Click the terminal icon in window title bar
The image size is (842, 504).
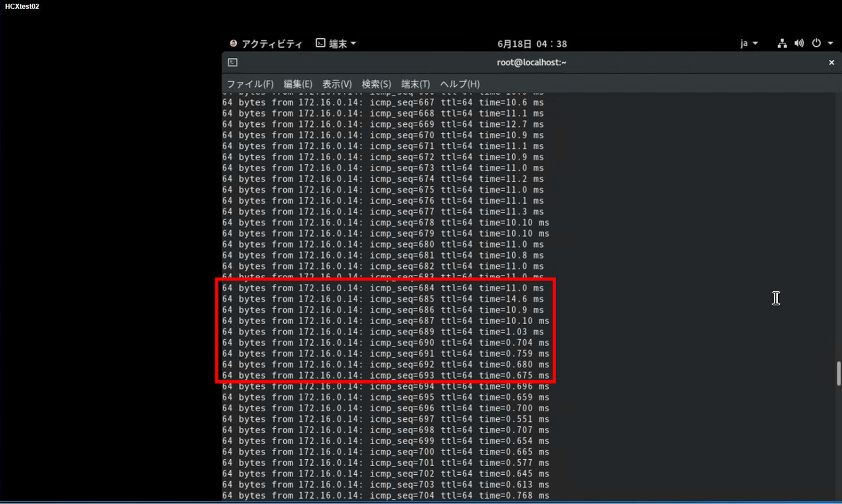point(233,63)
